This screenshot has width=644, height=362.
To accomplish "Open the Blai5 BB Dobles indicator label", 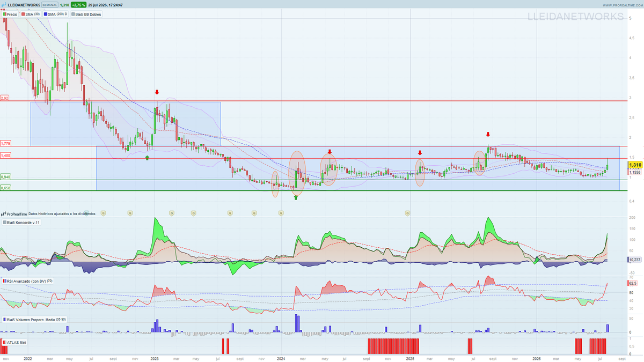I will 86,14.
